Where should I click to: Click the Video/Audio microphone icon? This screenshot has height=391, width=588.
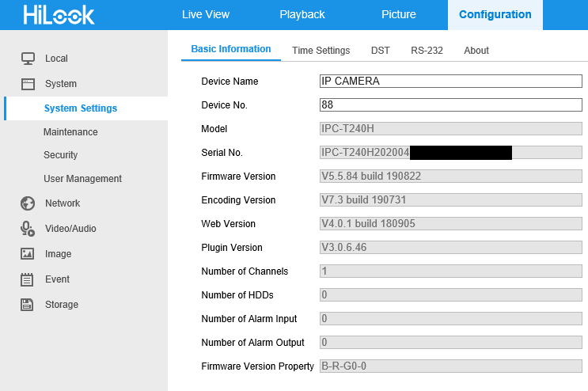pyautogui.click(x=28, y=229)
